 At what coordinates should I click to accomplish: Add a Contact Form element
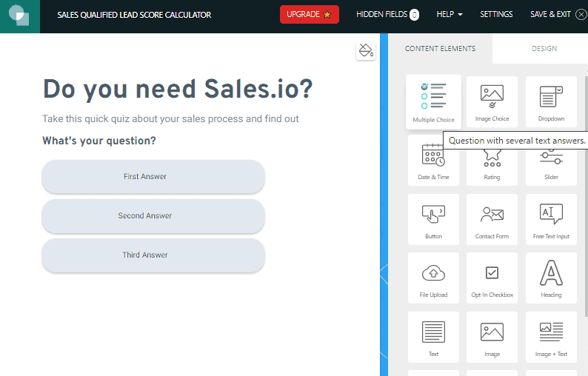point(492,219)
